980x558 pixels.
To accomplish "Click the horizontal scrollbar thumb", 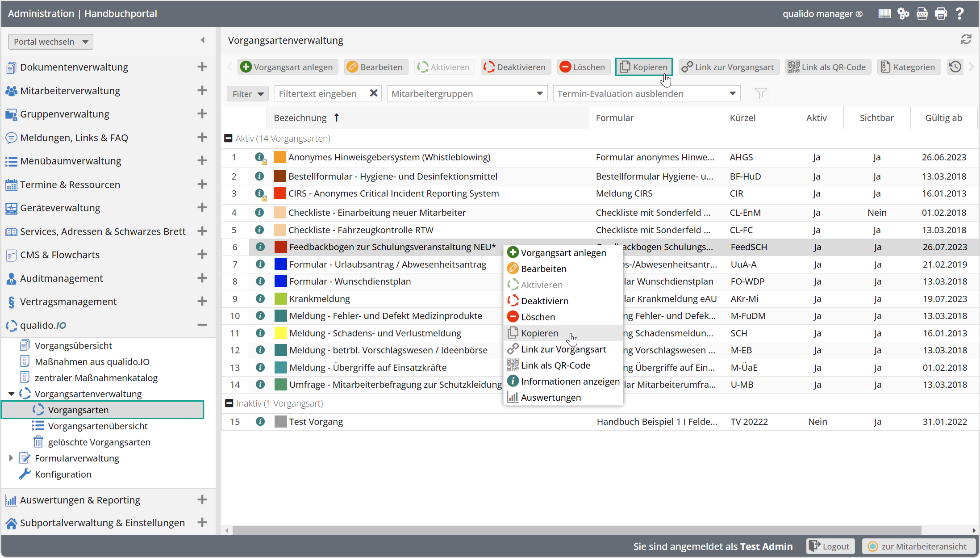I will [577, 530].
